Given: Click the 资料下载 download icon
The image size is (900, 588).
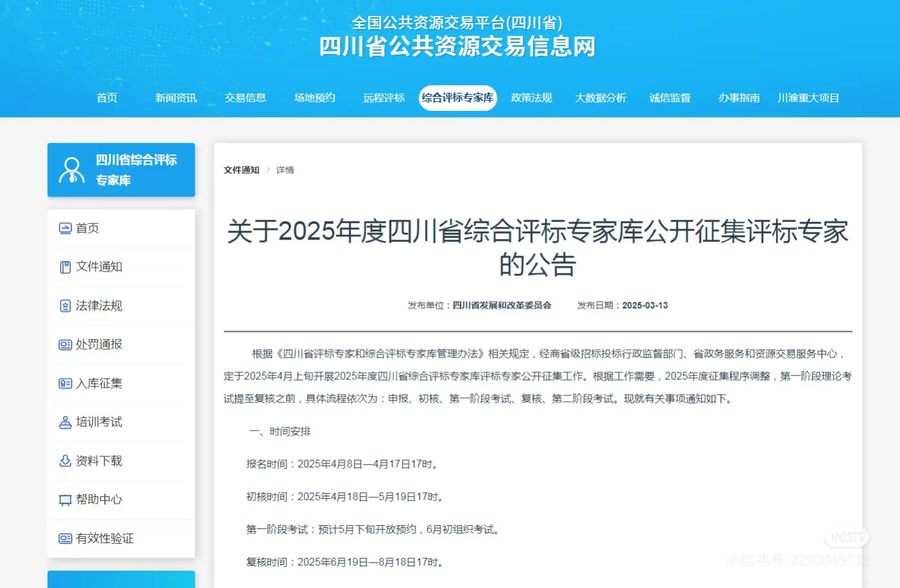Looking at the screenshot, I should click(x=65, y=461).
